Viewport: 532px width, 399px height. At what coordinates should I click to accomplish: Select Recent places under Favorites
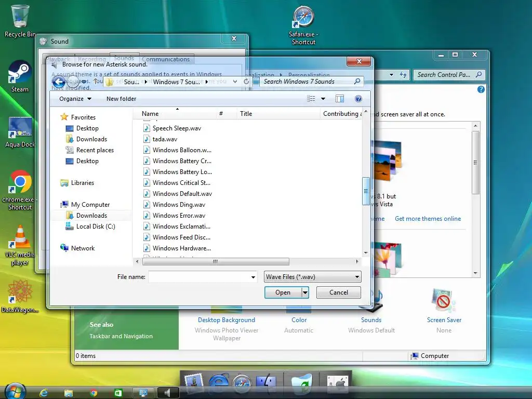pos(95,150)
